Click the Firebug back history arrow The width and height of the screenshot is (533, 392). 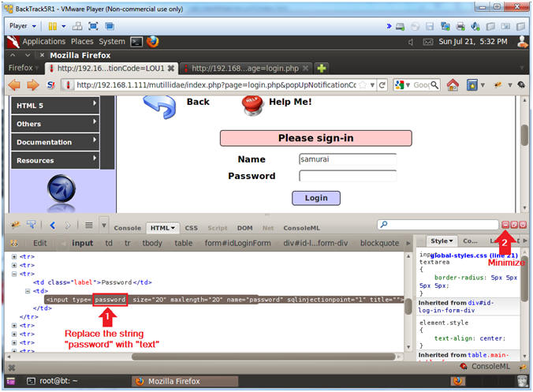52,225
